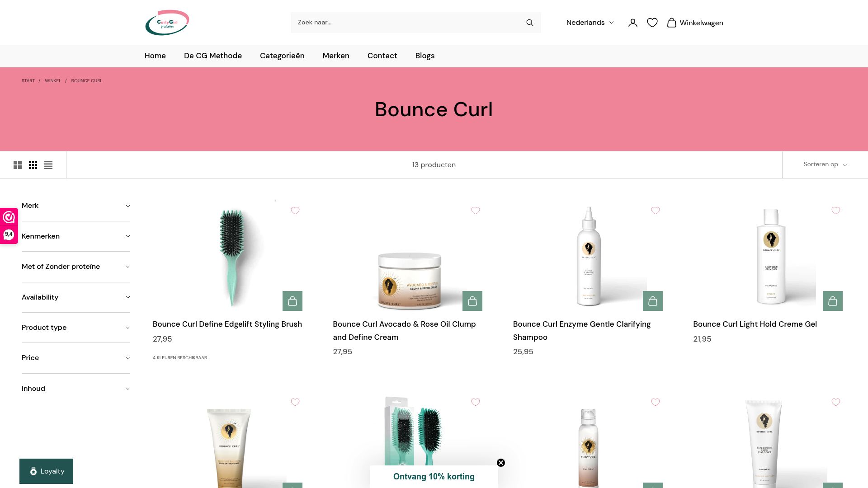Expand the Price filter
Image resolution: width=868 pixels, height=488 pixels.
(76, 358)
